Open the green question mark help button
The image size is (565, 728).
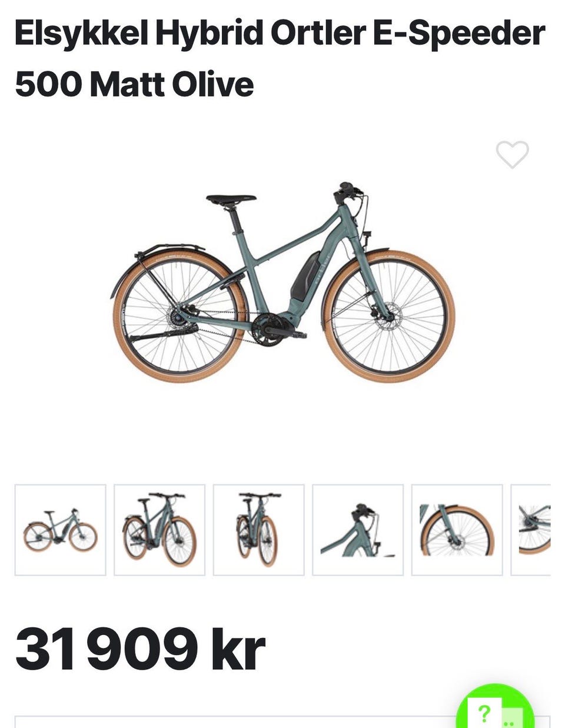pyautogui.click(x=495, y=709)
